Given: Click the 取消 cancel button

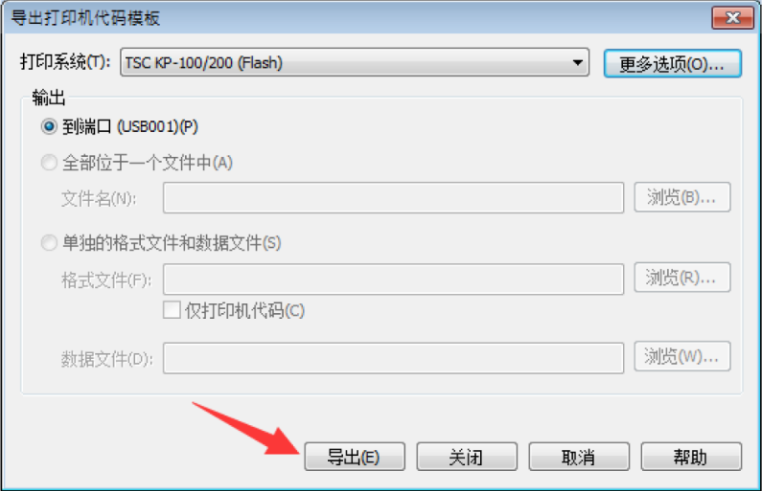Looking at the screenshot, I should 579,456.
